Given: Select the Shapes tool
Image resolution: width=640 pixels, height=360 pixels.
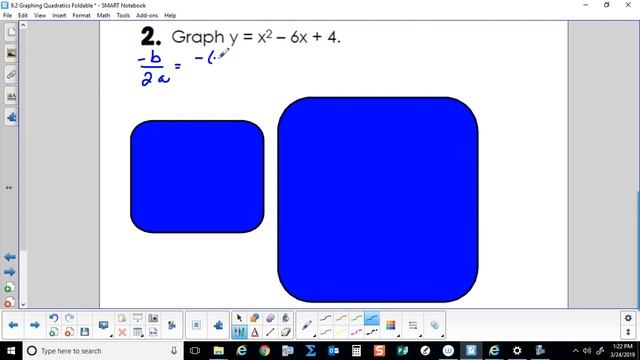Looking at the screenshot, I should 255,318.
